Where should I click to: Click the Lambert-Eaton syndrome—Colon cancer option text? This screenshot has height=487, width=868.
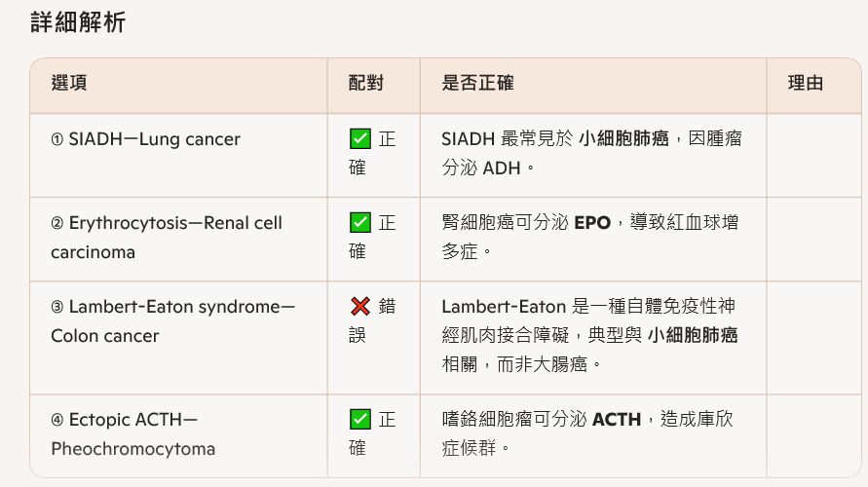tap(172, 321)
